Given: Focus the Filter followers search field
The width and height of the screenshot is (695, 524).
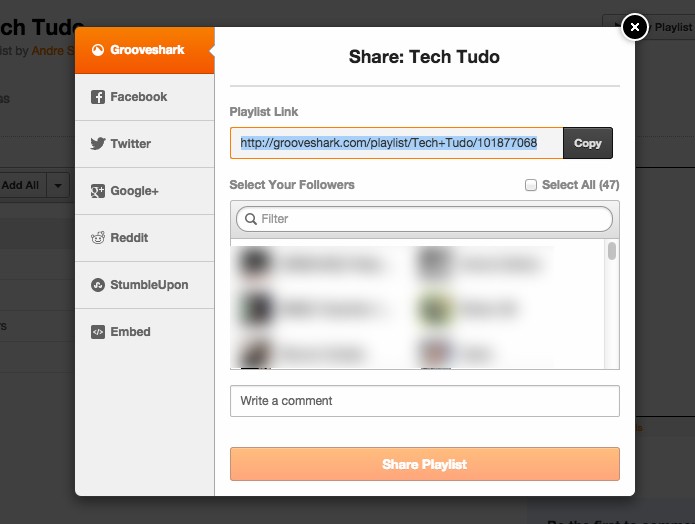Looking at the screenshot, I should 425,219.
